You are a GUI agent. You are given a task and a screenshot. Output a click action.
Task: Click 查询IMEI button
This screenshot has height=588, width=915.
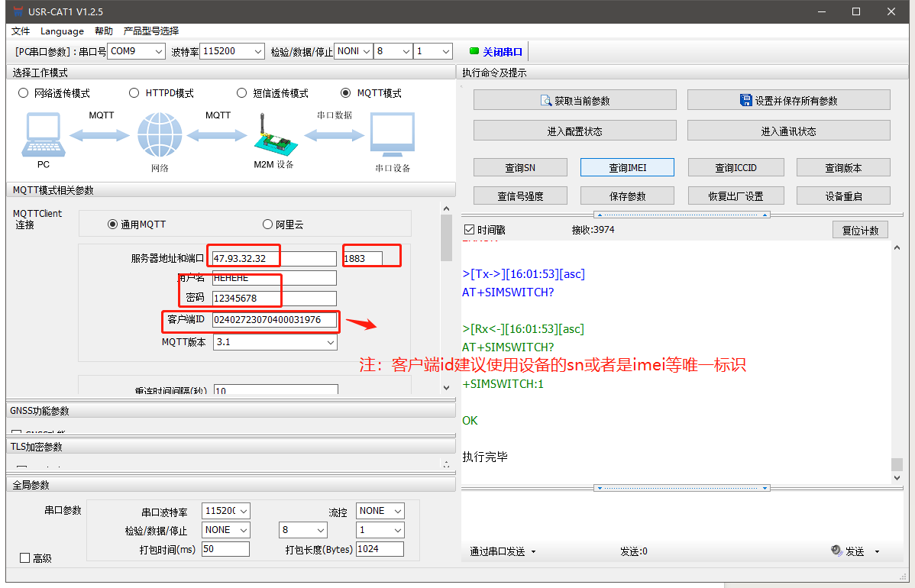tap(627, 167)
